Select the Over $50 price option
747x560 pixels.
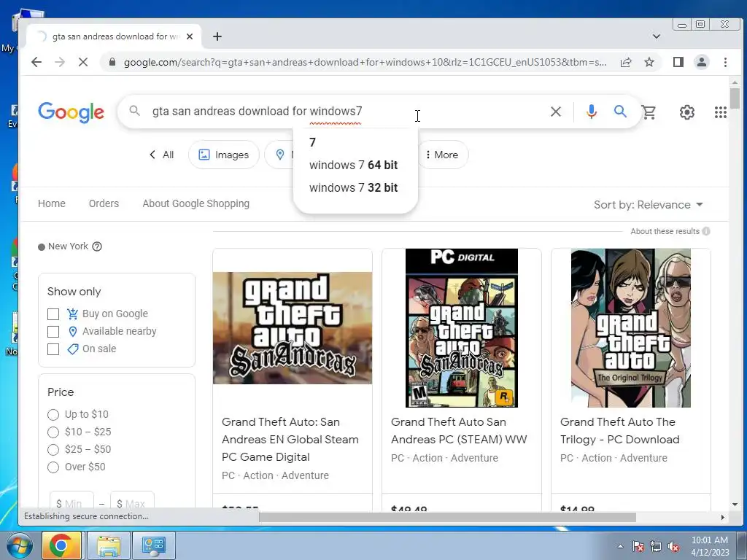point(53,467)
